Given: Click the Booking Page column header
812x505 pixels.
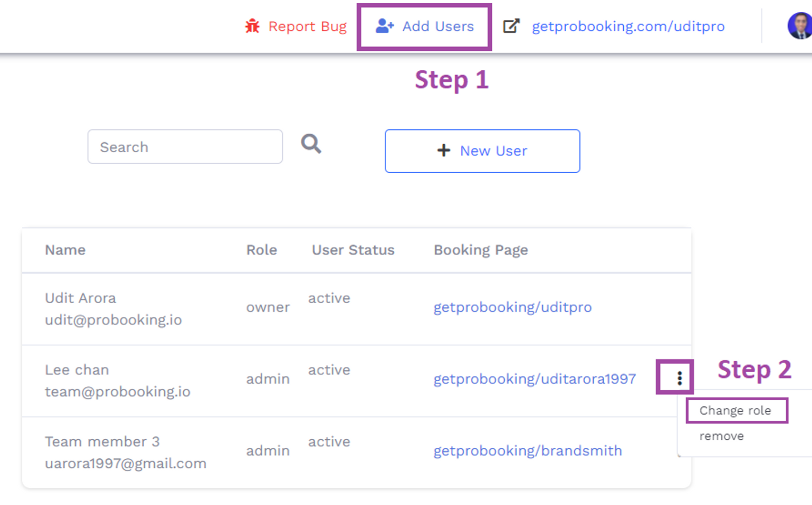Looking at the screenshot, I should [x=481, y=250].
